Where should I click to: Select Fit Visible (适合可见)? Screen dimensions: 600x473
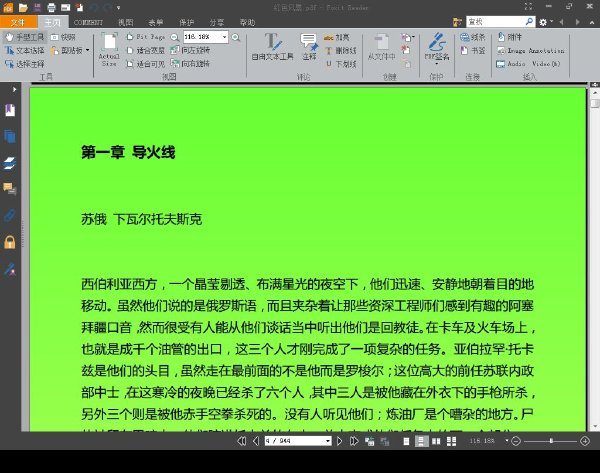146,64
